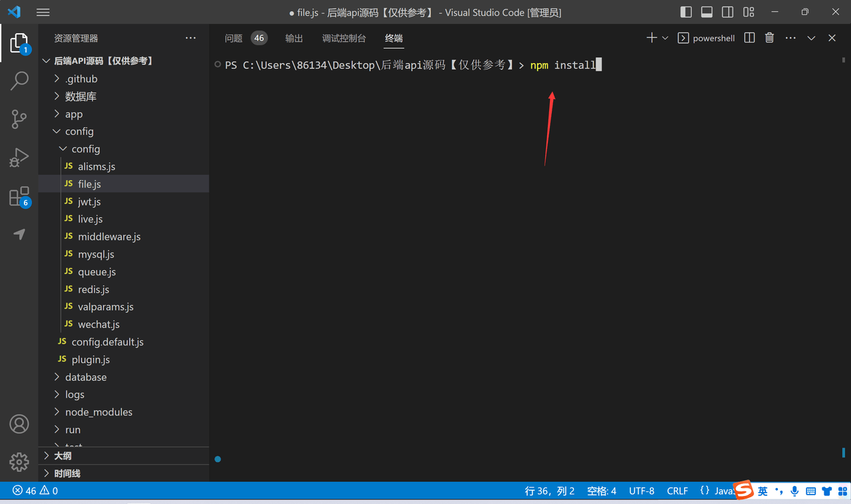
Task: Select file.js in the tree
Action: point(124,184)
